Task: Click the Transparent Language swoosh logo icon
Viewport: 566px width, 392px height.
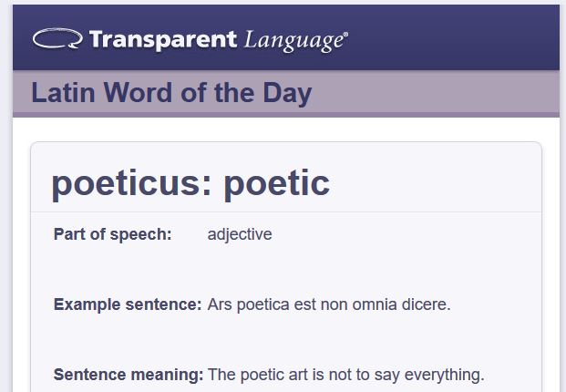Action: 57,39
